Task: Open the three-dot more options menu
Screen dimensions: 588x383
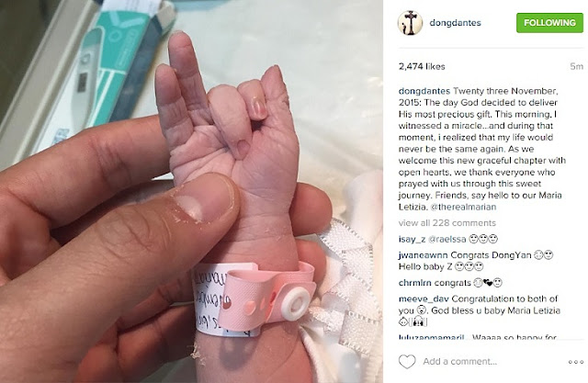Action: [576, 362]
